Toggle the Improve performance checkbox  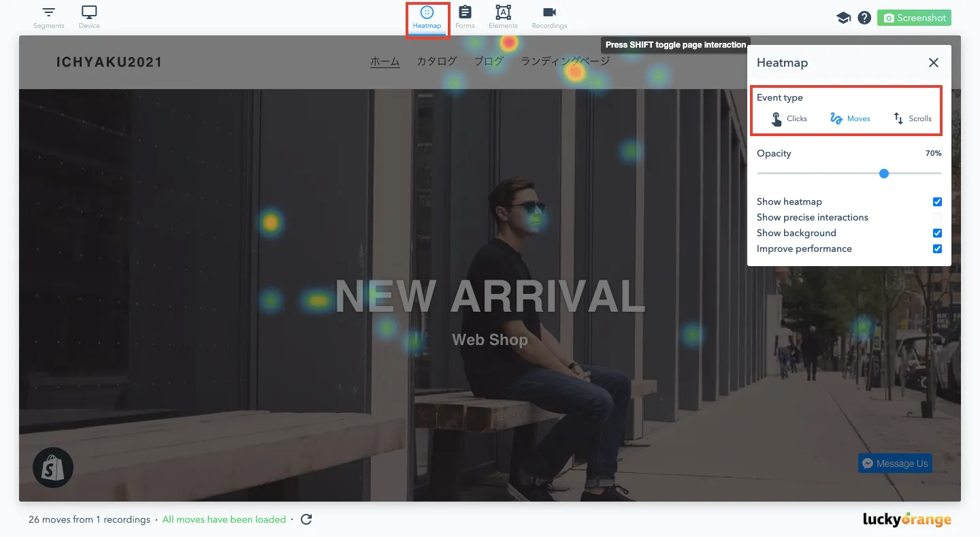pyautogui.click(x=937, y=249)
